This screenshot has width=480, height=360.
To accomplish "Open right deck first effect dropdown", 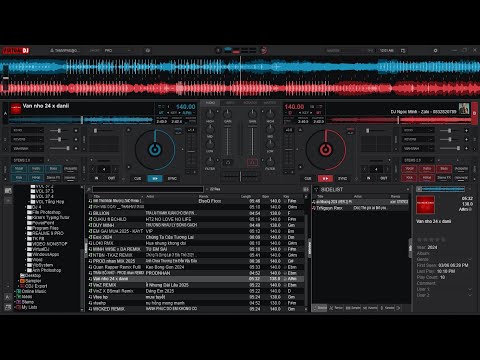I will click(x=418, y=130).
